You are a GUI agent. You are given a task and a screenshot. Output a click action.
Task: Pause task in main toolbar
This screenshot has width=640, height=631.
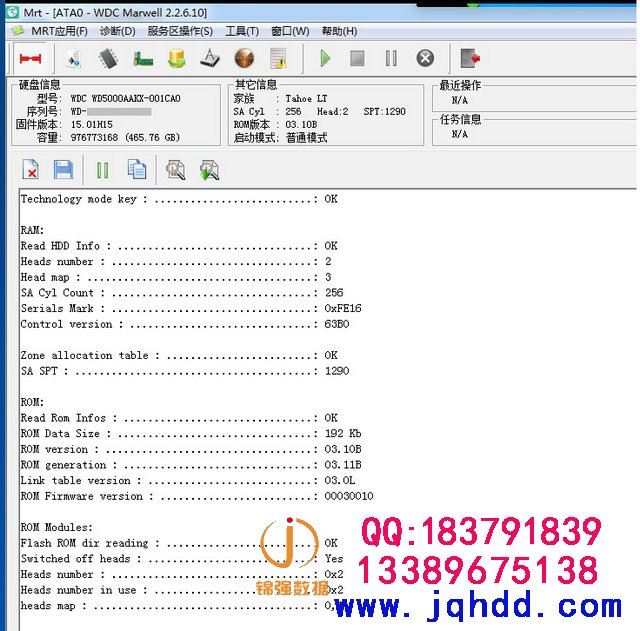[x=391, y=58]
